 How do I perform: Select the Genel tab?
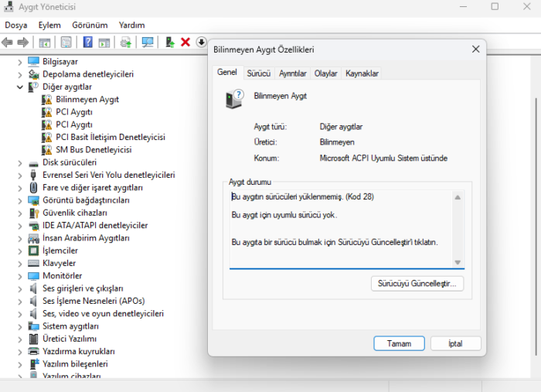[227, 72]
